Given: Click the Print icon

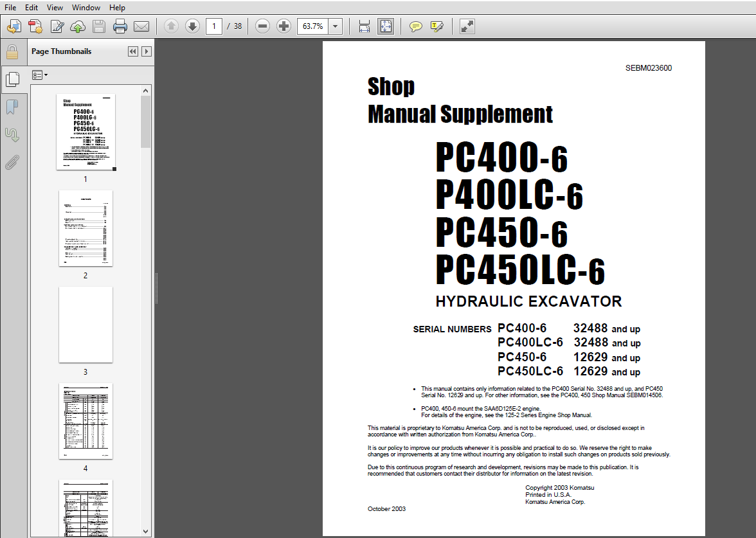Looking at the screenshot, I should pyautogui.click(x=120, y=26).
